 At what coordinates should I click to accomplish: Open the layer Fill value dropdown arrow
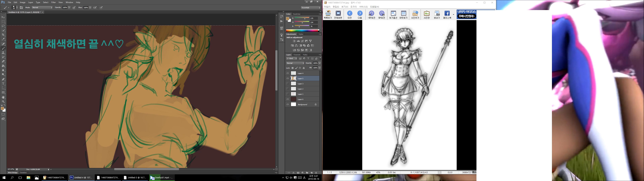pos(319,68)
